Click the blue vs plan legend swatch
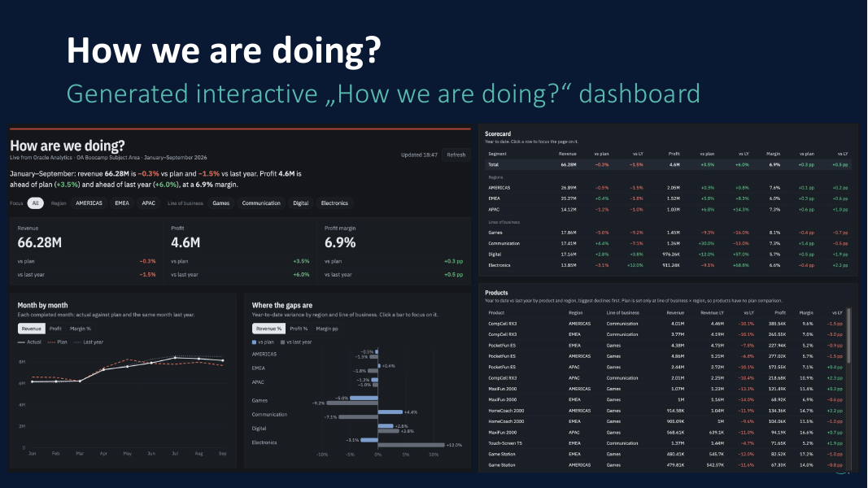 point(254,342)
